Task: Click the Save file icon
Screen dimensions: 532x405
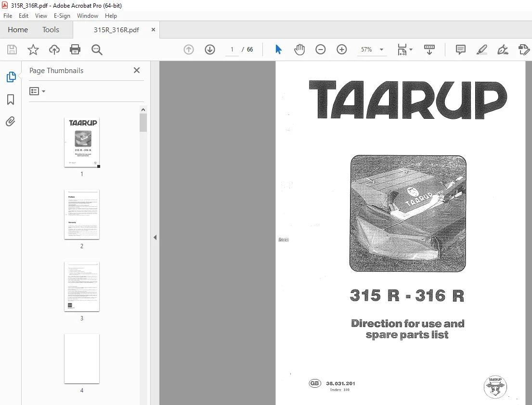Action: (x=12, y=50)
